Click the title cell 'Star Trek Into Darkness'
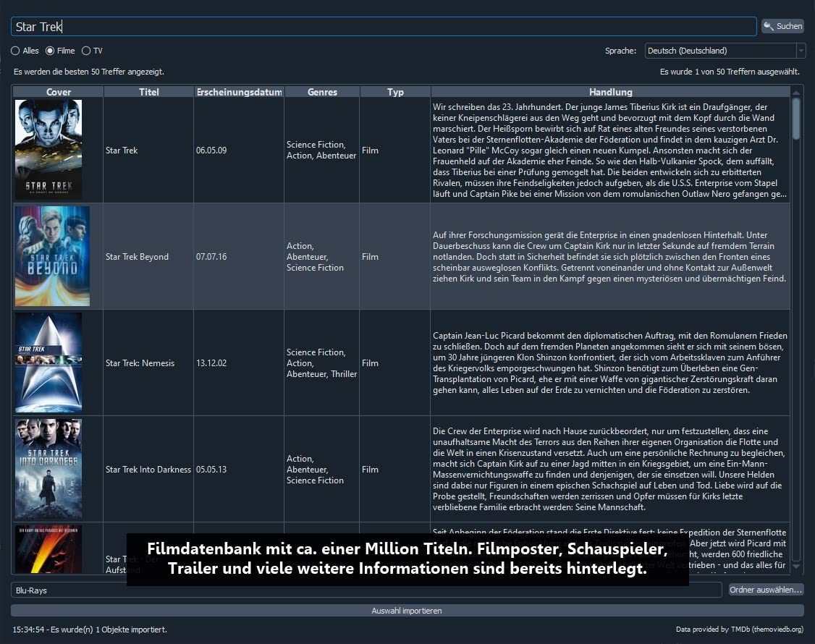This screenshot has width=815, height=644. coord(148,470)
